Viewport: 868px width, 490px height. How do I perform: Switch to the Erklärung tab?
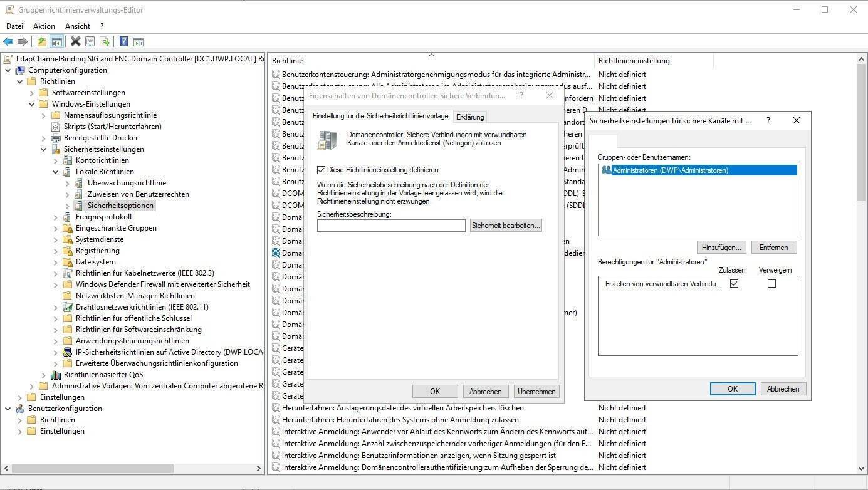coord(470,117)
